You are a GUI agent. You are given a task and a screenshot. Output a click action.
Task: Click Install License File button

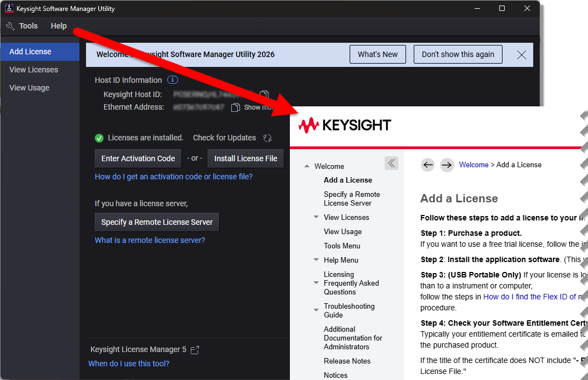(x=246, y=158)
